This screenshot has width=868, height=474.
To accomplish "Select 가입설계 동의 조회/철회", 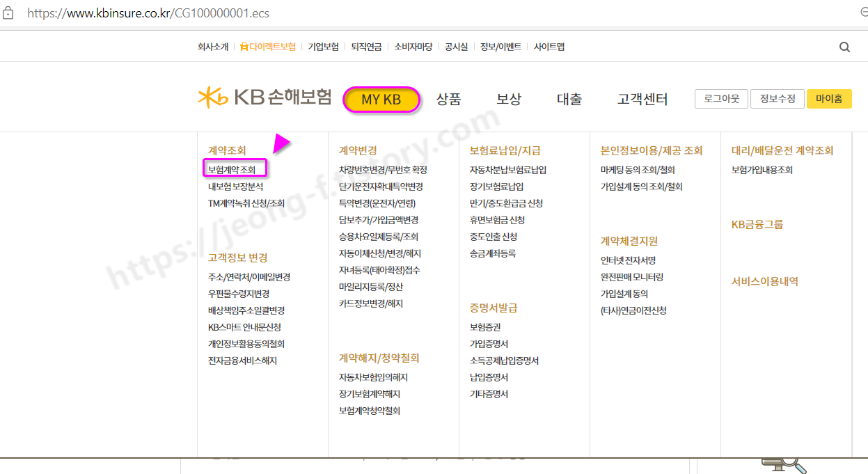I will pyautogui.click(x=642, y=187).
